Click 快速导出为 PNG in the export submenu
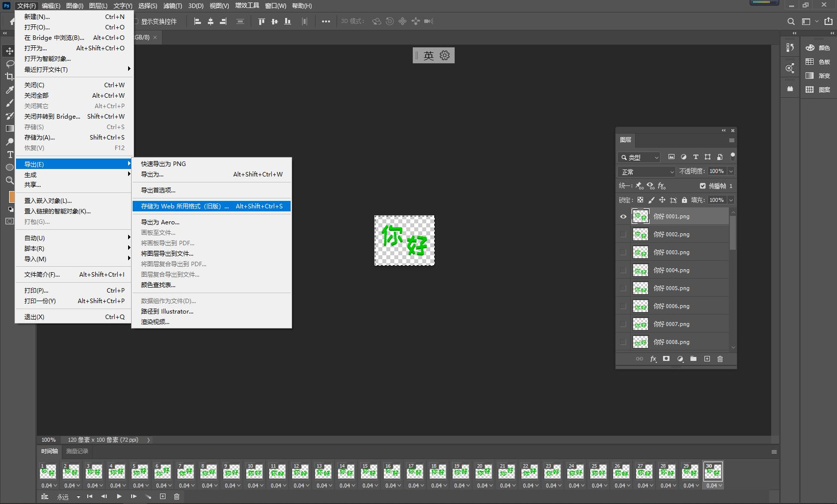The height and width of the screenshot is (504, 837). tap(163, 164)
